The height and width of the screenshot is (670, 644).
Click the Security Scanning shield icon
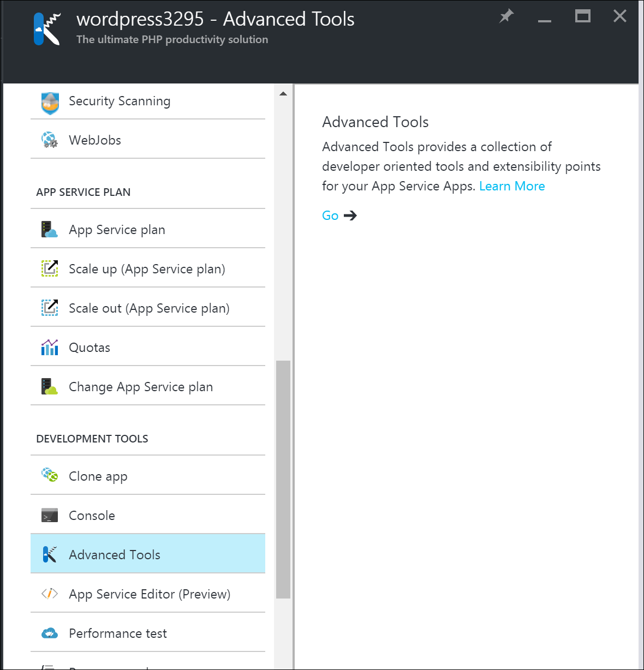[50, 103]
